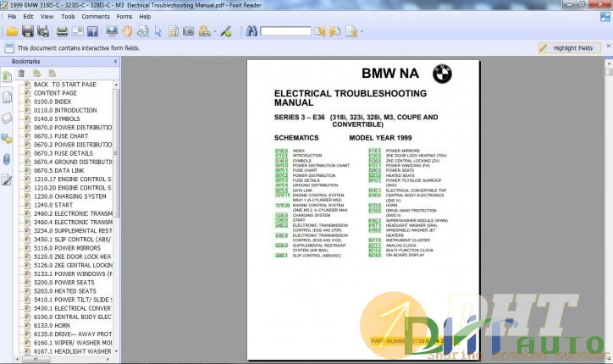This screenshot has height=364, width=613.
Task: Open the Pages thumbnails sidebar icon
Action: coord(7,97)
